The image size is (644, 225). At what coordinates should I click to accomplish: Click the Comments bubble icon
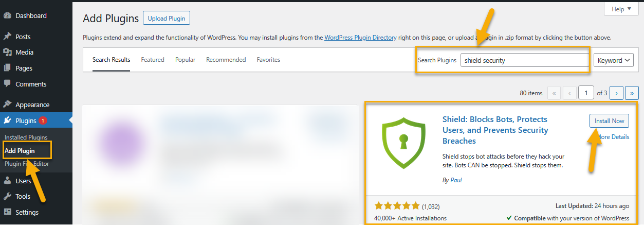point(8,84)
